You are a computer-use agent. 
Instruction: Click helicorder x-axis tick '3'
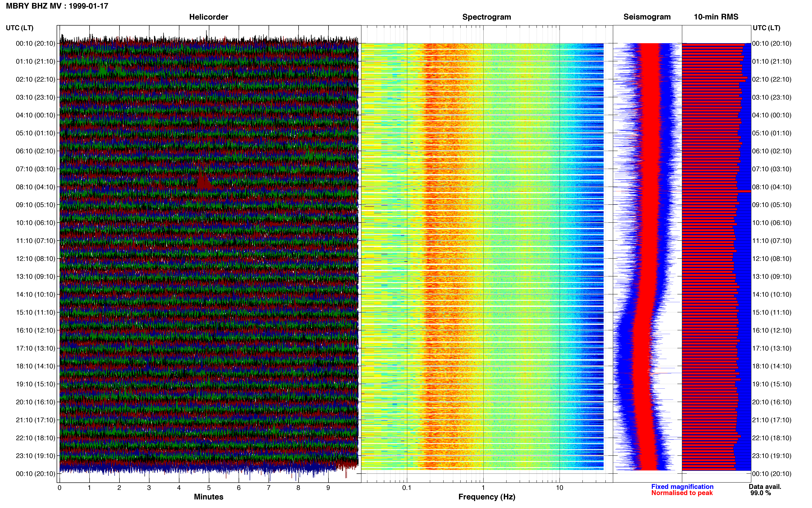tap(149, 488)
